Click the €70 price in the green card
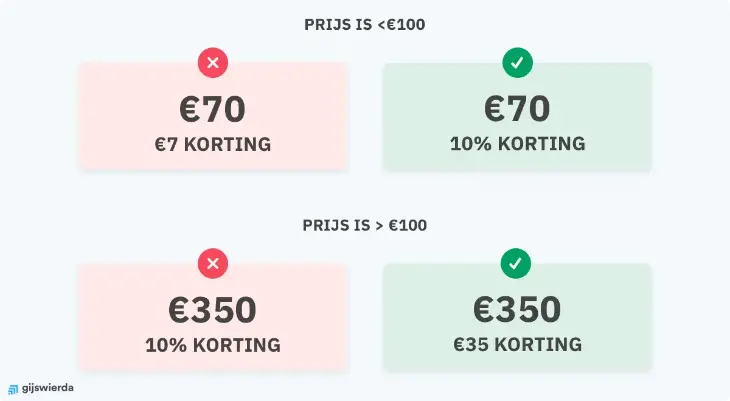The image size is (730, 401). click(x=517, y=109)
